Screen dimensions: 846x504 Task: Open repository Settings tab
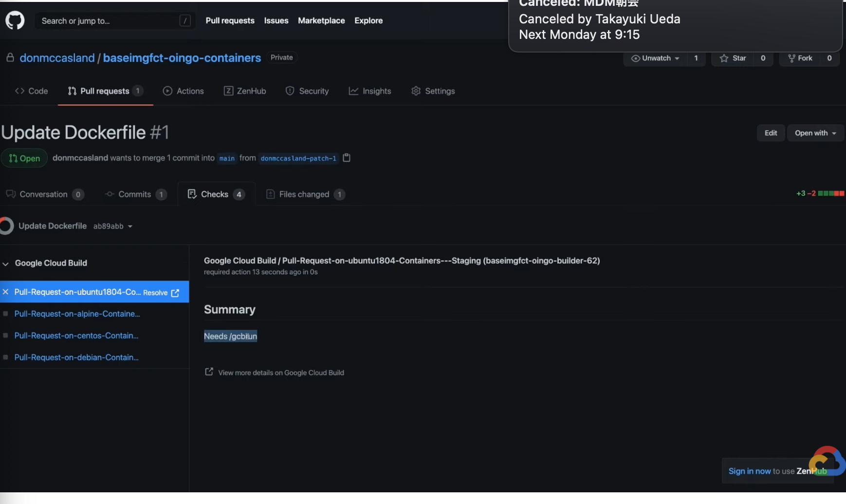(433, 91)
